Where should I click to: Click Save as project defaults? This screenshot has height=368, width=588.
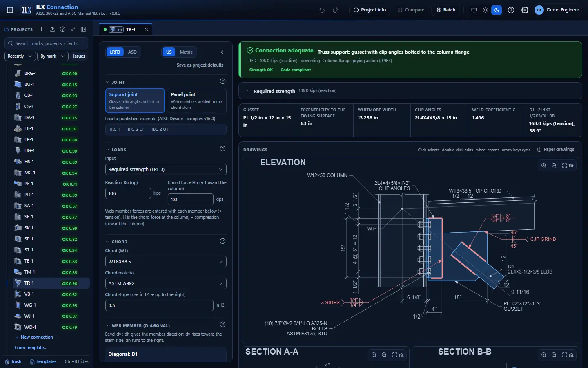pyautogui.click(x=200, y=65)
